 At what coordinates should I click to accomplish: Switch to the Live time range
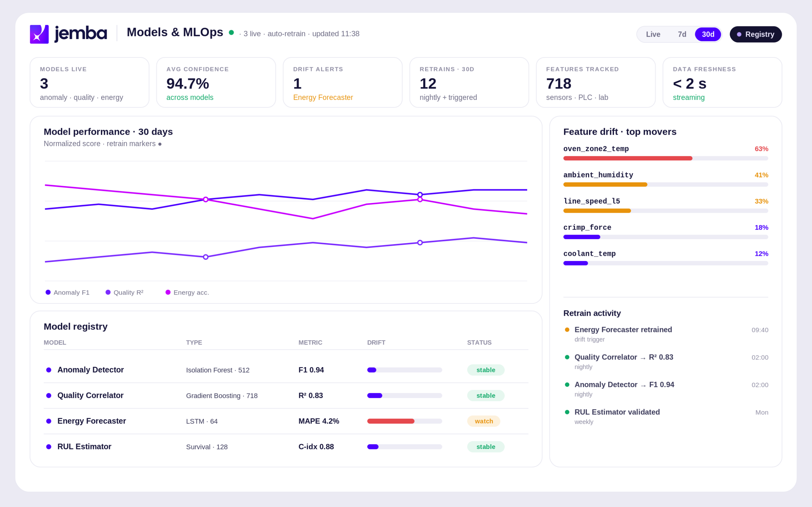[x=653, y=34]
